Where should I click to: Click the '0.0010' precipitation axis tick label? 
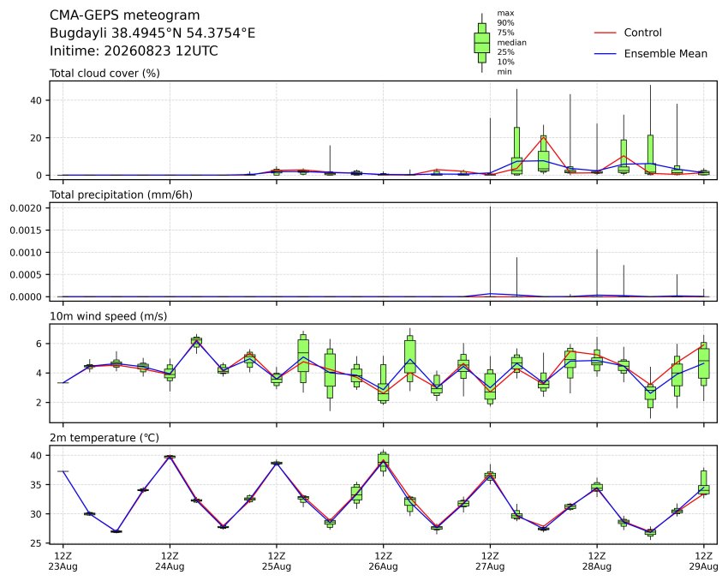pyautogui.click(x=26, y=253)
